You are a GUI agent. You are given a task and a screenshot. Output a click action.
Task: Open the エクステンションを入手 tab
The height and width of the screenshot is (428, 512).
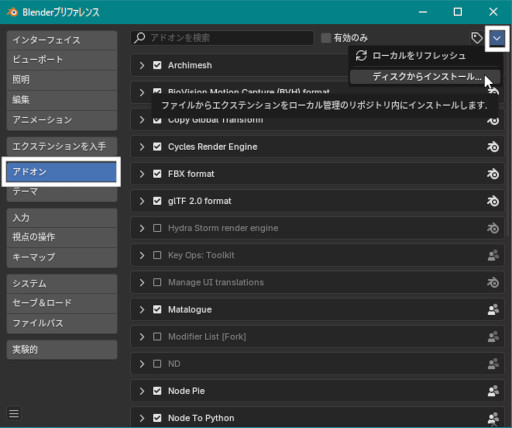[x=62, y=146]
